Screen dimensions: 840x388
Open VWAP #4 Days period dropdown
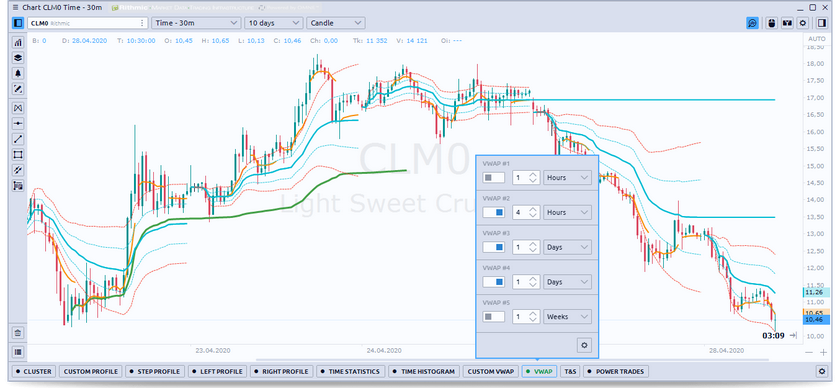click(567, 282)
